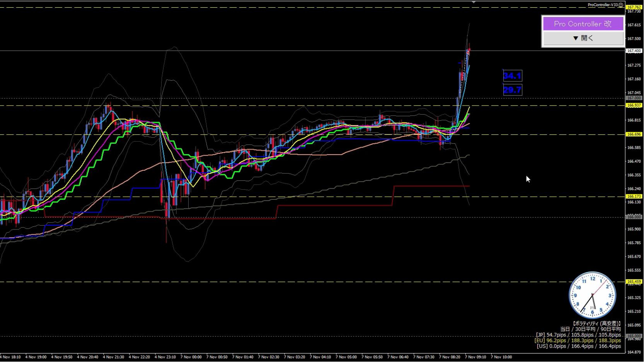644x362 pixels.
Task: Click the yellow 166.173 price level tag
Action: [x=634, y=197]
